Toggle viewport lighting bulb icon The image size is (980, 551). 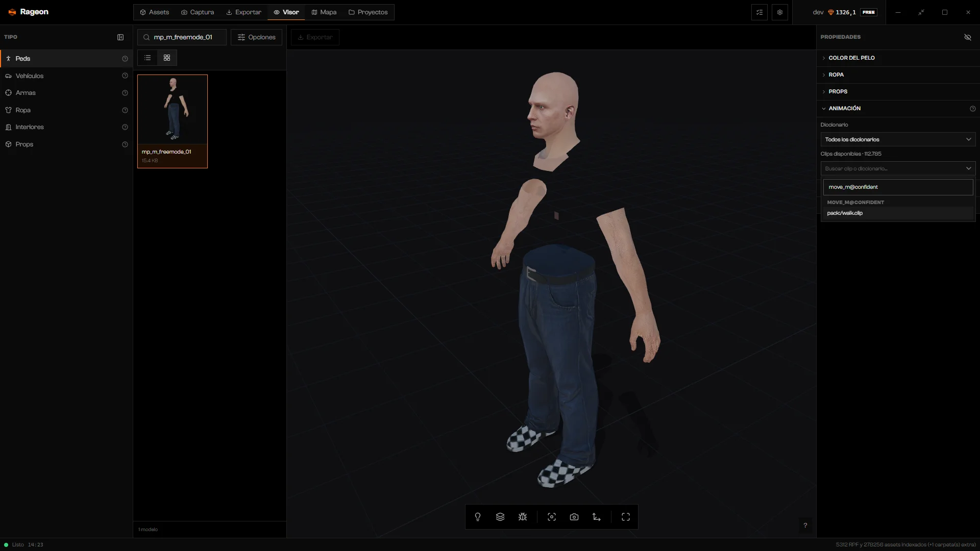tap(478, 517)
